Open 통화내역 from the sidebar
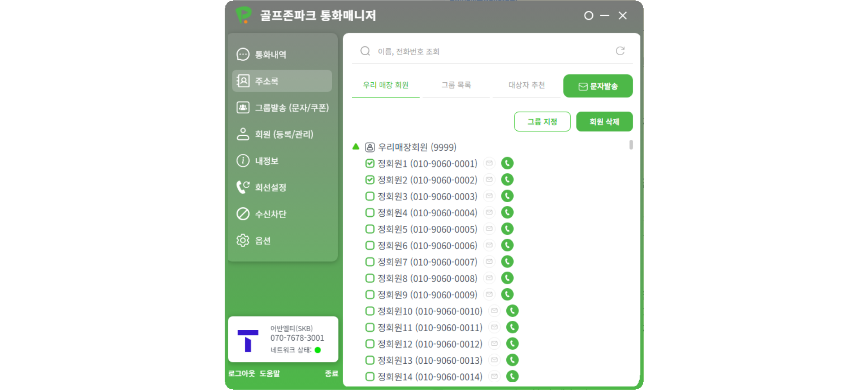The height and width of the screenshot is (390, 868). coord(270,55)
